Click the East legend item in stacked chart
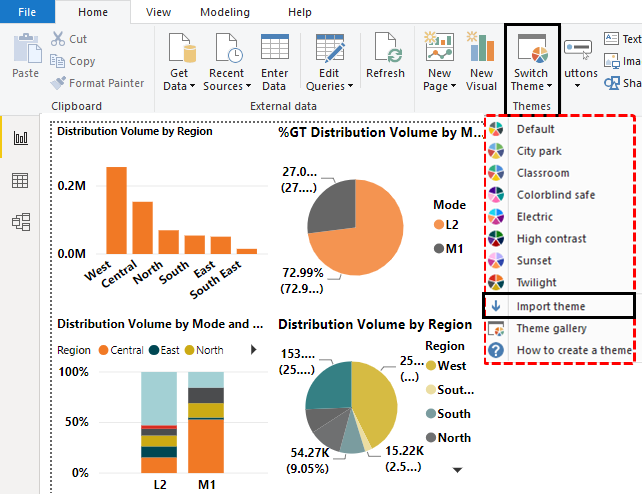The height and width of the screenshot is (494, 642). coord(164,350)
